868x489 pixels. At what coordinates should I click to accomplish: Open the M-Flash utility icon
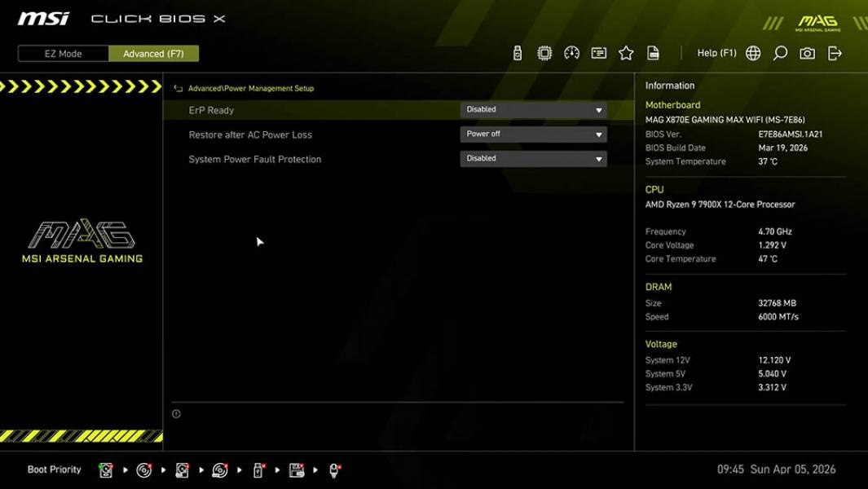click(517, 52)
